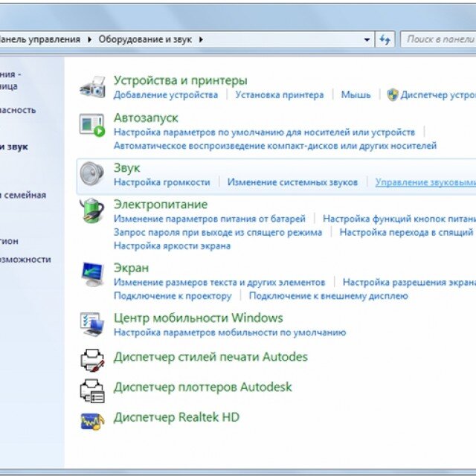Click Добавление устройства link
The width and height of the screenshot is (476, 476).
click(x=166, y=95)
